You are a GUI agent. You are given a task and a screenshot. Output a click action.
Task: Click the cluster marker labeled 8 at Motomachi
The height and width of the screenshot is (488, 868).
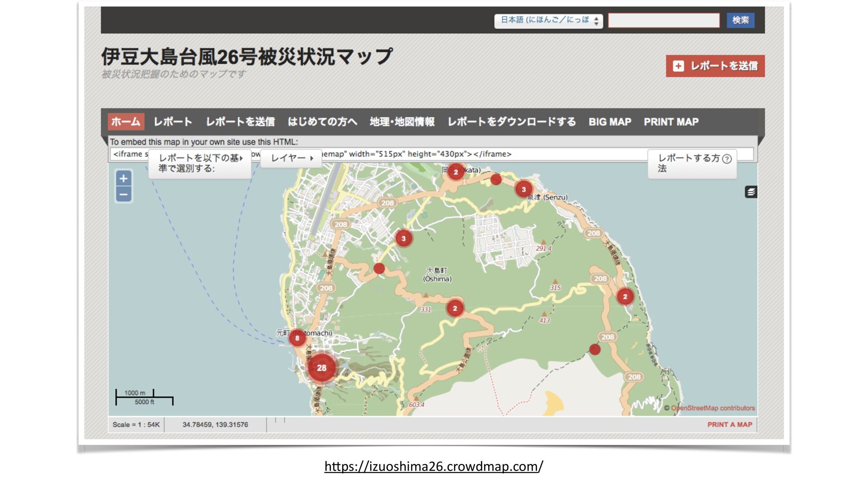click(x=297, y=338)
